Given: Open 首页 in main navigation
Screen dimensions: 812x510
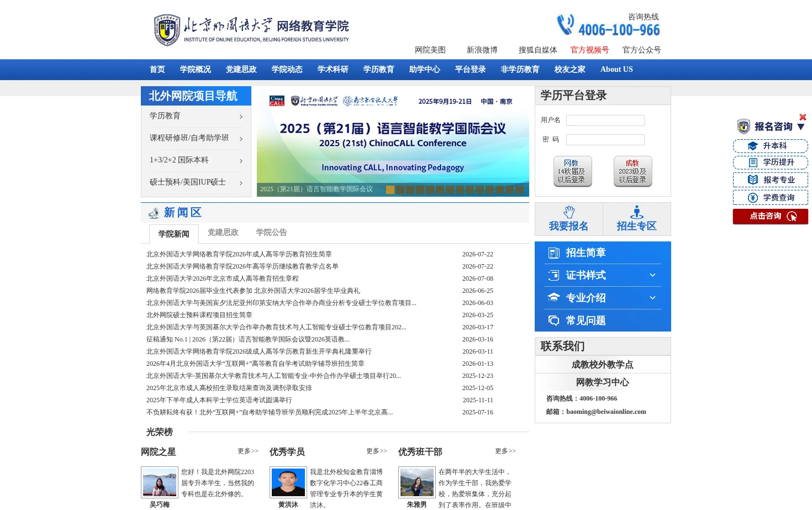Looking at the screenshot, I should click(x=157, y=70).
